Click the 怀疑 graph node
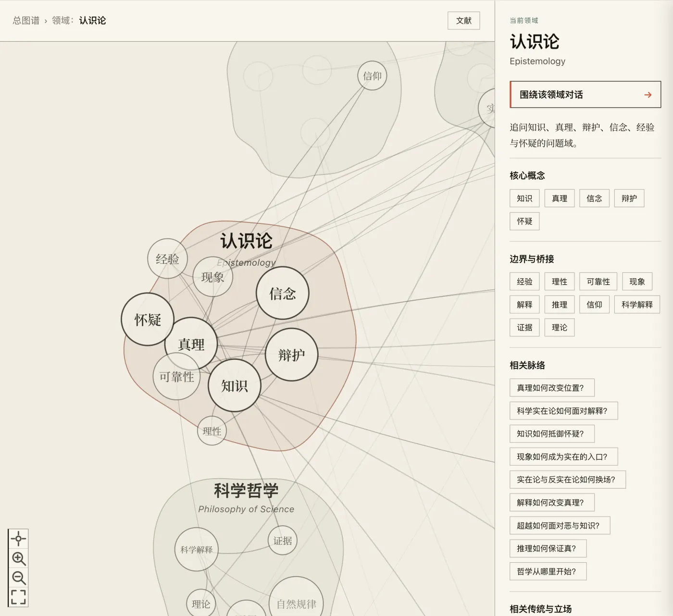Image resolution: width=673 pixels, height=616 pixels. pyautogui.click(x=148, y=320)
